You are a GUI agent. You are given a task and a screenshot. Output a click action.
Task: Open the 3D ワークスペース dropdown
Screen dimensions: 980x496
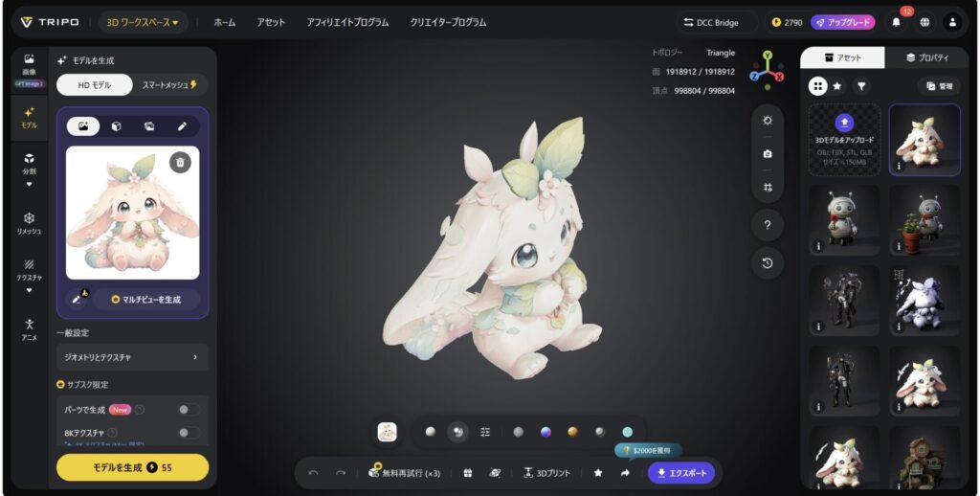click(143, 22)
